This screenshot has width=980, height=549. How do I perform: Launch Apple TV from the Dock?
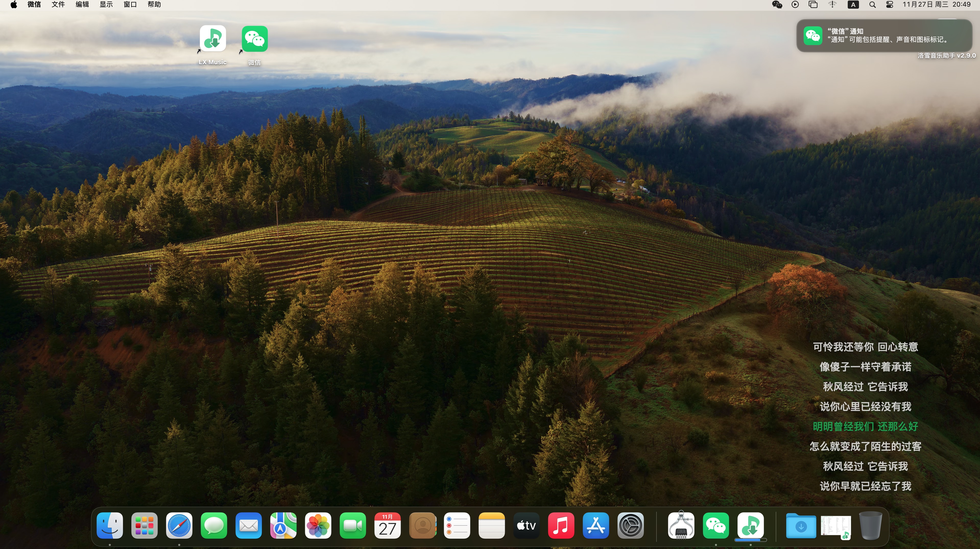coord(526,526)
